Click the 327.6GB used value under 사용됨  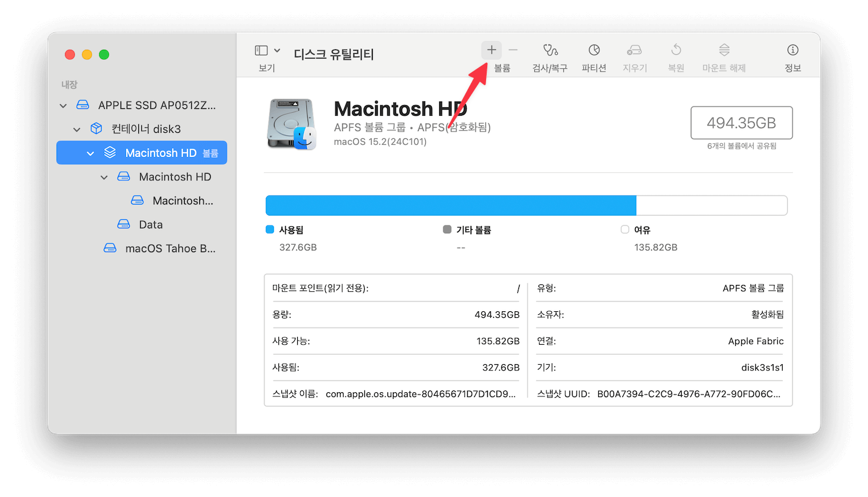pyautogui.click(x=298, y=247)
